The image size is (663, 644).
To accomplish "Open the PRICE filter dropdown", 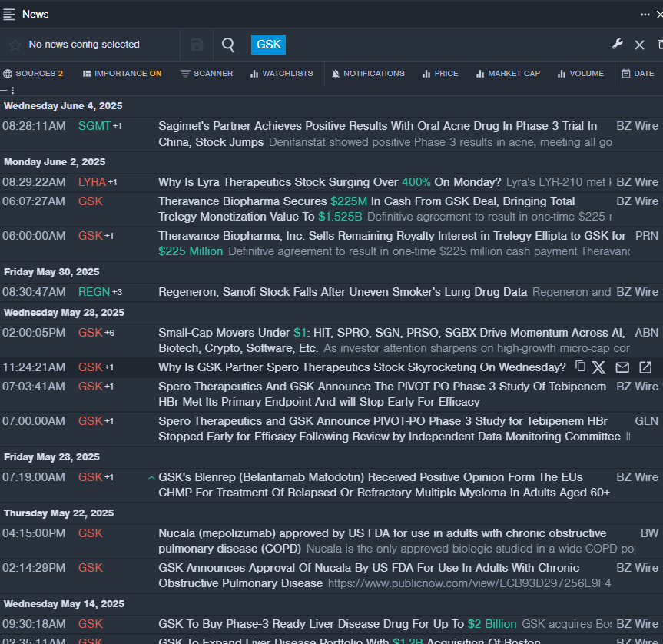I will 440,74.
